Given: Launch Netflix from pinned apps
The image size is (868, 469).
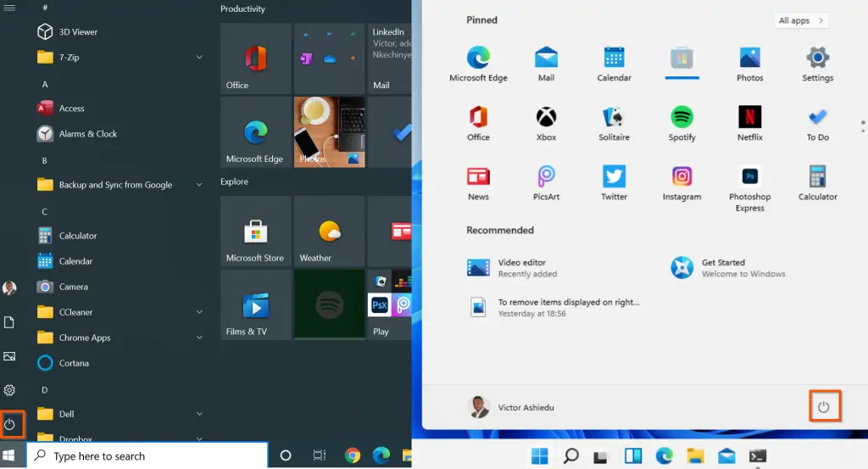Looking at the screenshot, I should 749,124.
